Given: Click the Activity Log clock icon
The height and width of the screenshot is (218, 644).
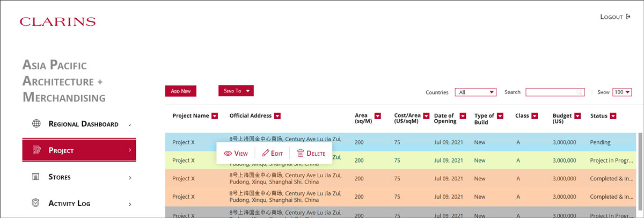Looking at the screenshot, I should tap(36, 204).
